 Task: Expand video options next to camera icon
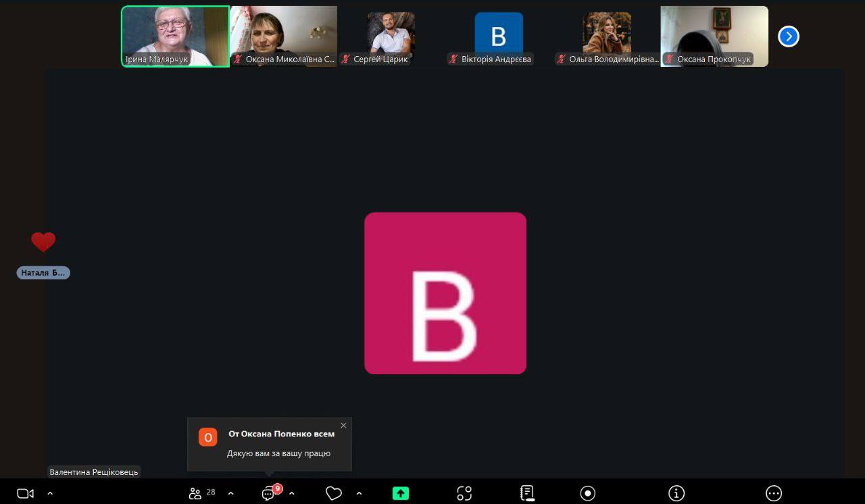(x=50, y=493)
